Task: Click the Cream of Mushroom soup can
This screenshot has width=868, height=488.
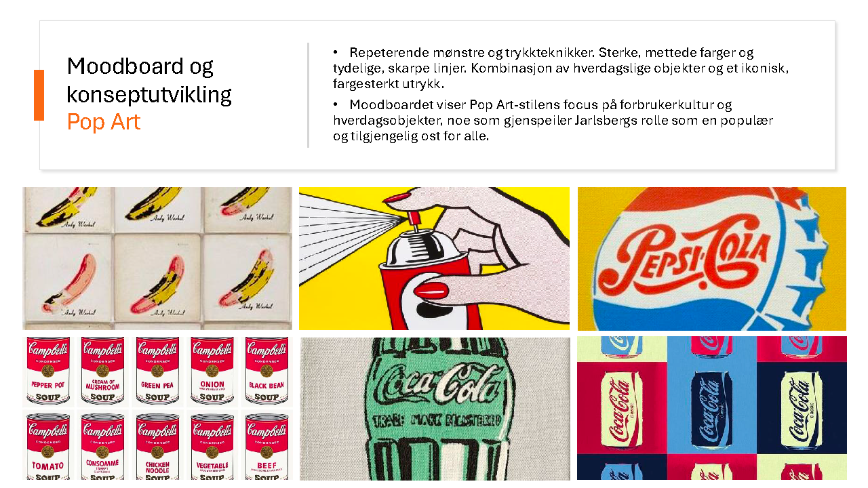Action: coord(103,370)
